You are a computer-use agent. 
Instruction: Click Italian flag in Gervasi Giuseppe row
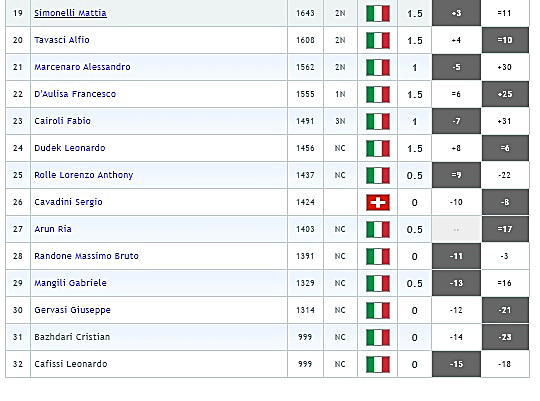tap(378, 310)
